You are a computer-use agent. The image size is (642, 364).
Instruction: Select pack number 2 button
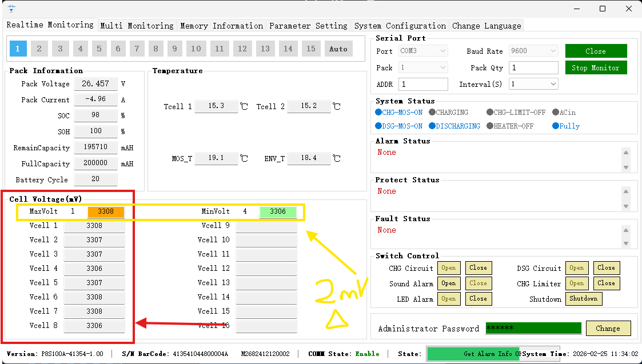39,49
